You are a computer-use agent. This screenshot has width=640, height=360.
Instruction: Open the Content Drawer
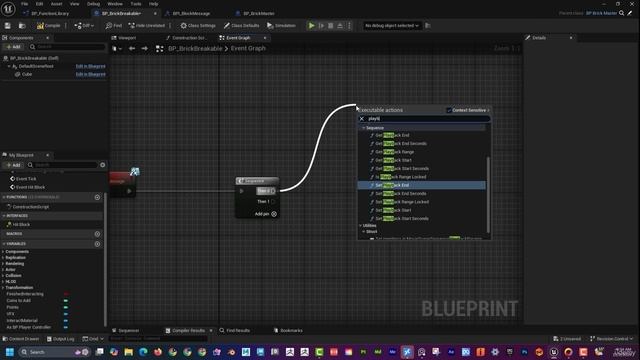[x=21, y=339]
